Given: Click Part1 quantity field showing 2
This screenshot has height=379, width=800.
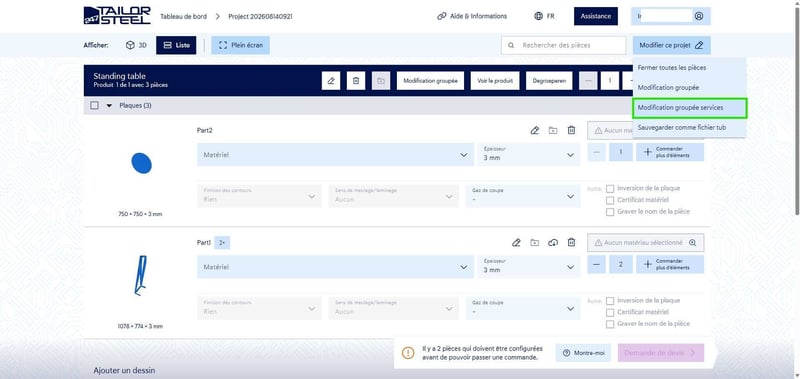Looking at the screenshot, I should [621, 264].
